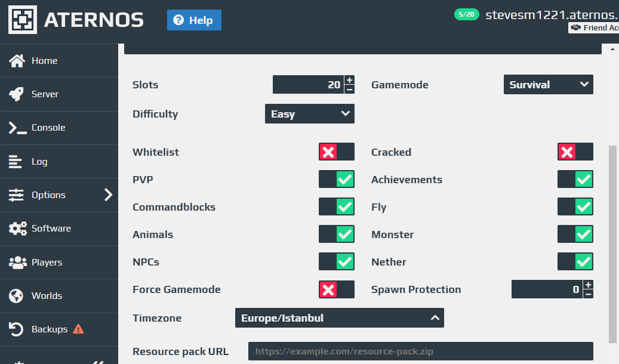Click the Players group icon
Screen dimensions: 619x364
17,263
